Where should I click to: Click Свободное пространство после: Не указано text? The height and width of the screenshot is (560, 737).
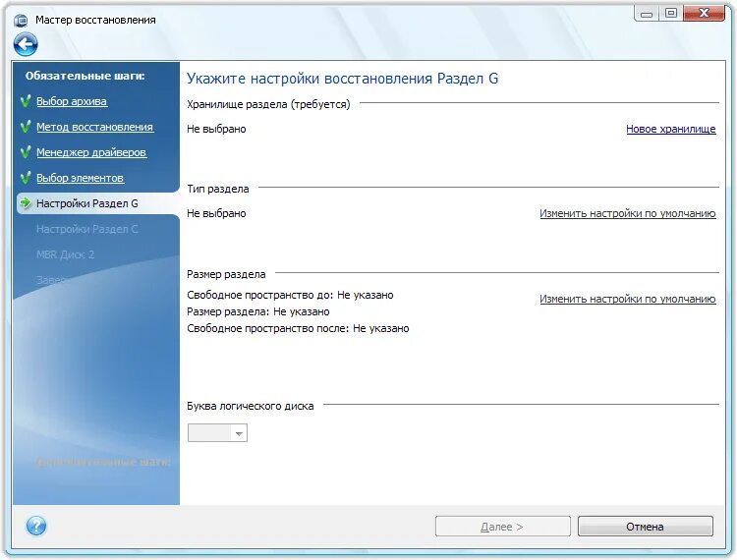click(298, 328)
